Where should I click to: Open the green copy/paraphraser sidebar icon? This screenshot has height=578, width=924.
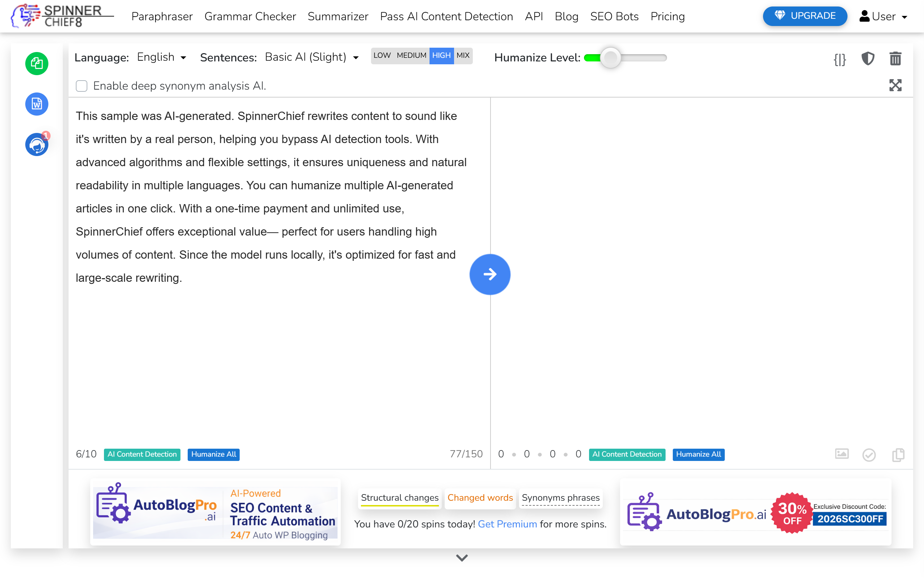pyautogui.click(x=37, y=64)
